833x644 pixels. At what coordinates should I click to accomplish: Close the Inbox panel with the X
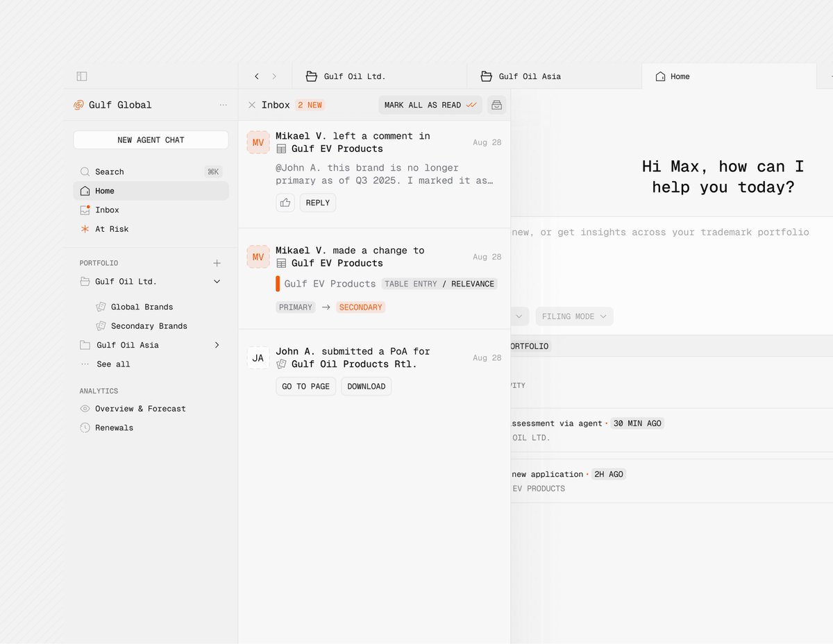(x=252, y=105)
